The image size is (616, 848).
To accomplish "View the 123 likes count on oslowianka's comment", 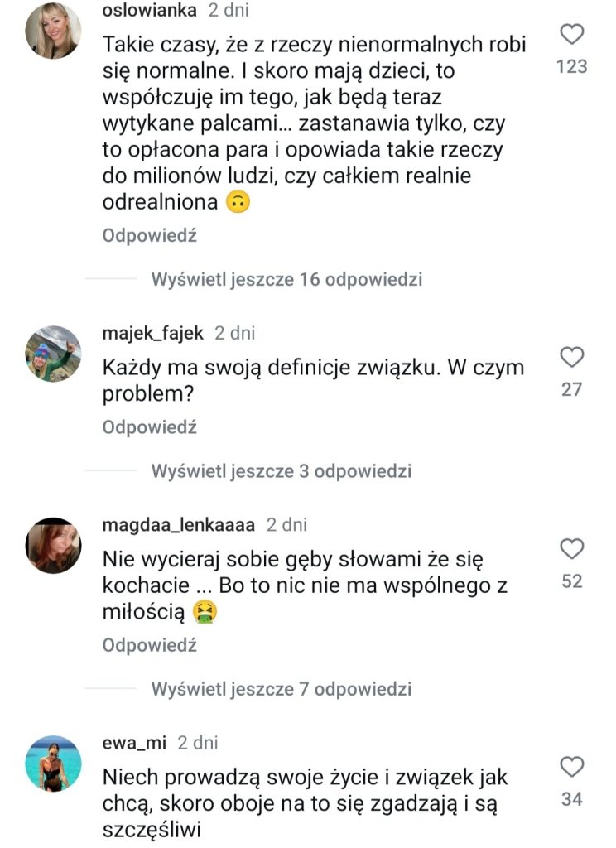I will coord(572,66).
